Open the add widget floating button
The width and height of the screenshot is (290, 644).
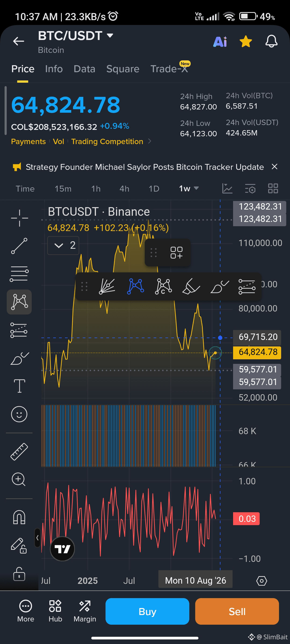(176, 253)
